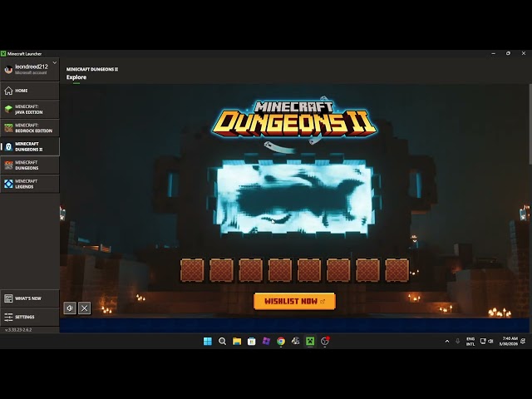Open the Windows Start menu
Image resolution: width=532 pixels, height=399 pixels.
point(208,341)
